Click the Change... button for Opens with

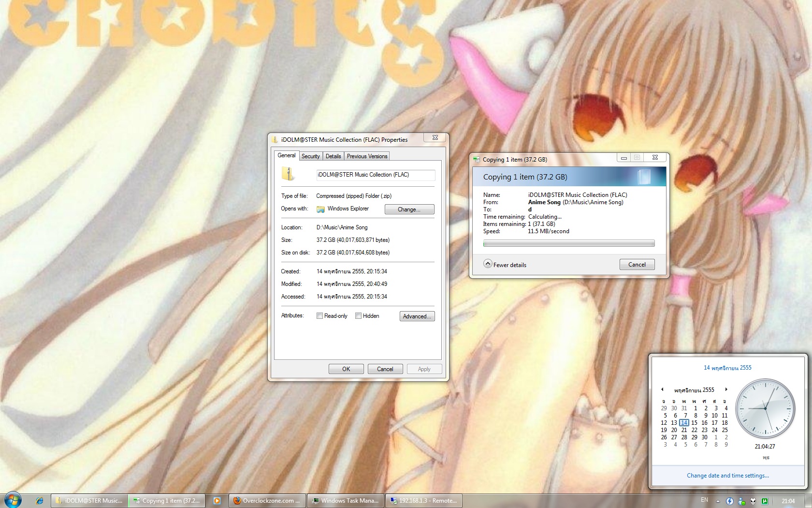(x=409, y=209)
